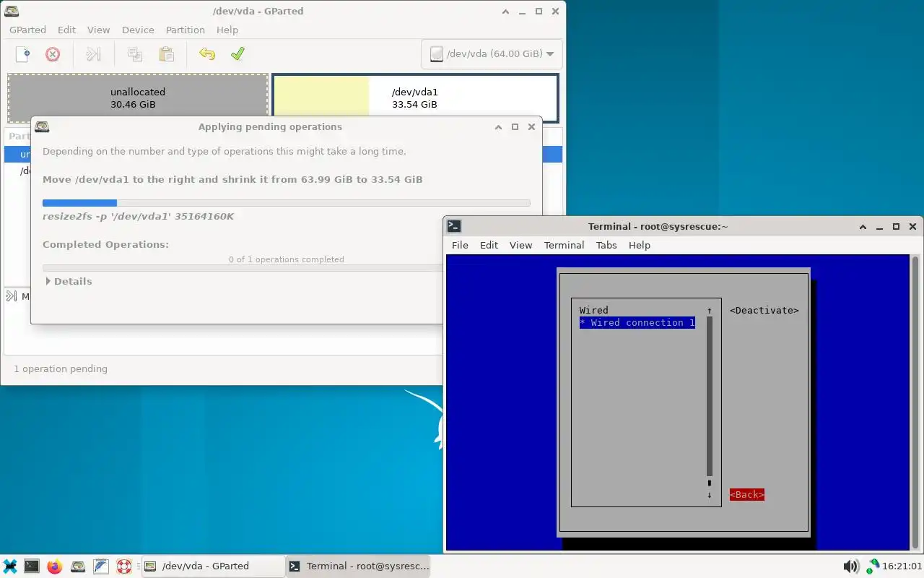Open GParted's Help menu
Viewport: 924px width, 578px height.
227,30
